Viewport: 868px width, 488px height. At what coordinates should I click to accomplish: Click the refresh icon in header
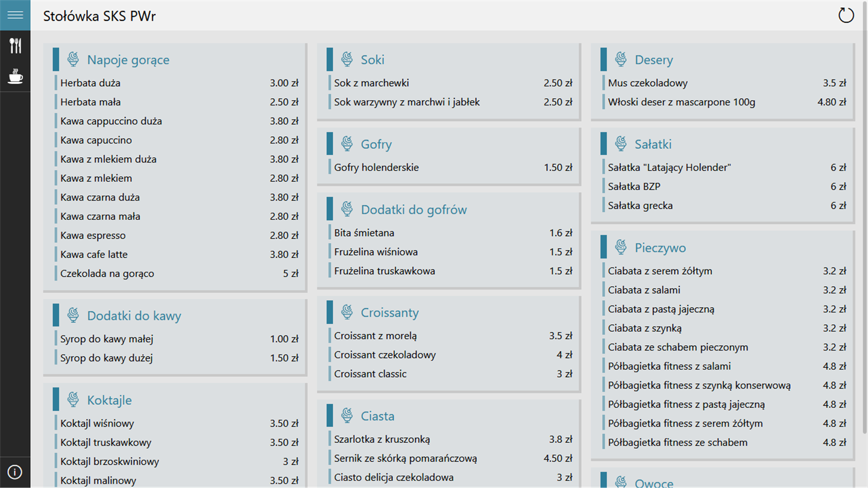(846, 15)
